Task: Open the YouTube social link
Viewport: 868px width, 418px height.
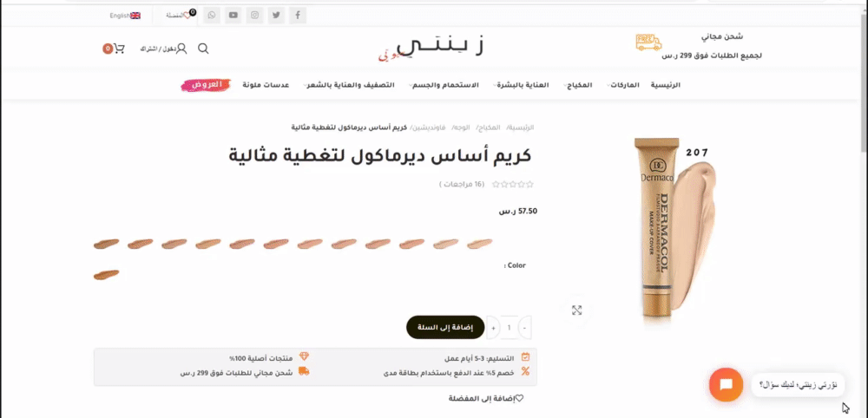Action: [x=233, y=16]
